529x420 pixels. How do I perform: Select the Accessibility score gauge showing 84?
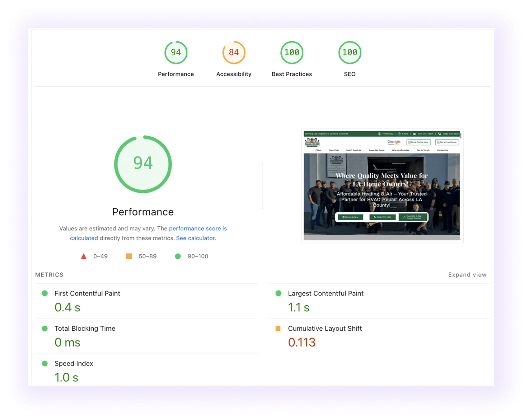[x=234, y=53]
